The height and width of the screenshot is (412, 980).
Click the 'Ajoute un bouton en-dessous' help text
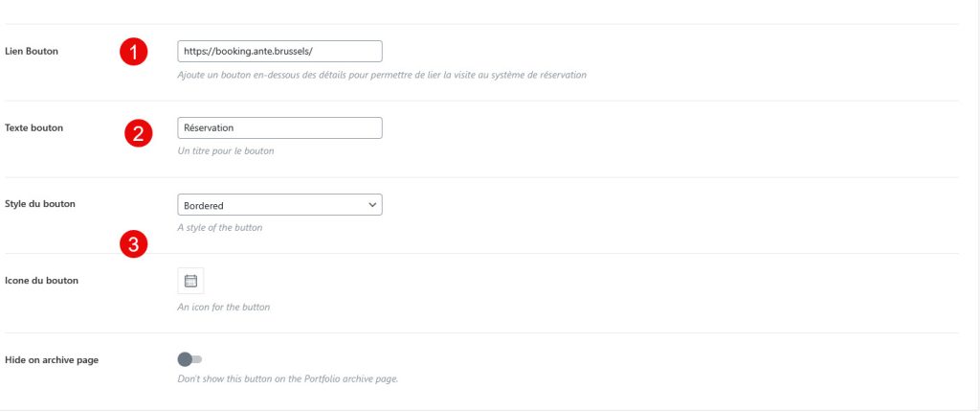(x=382, y=75)
